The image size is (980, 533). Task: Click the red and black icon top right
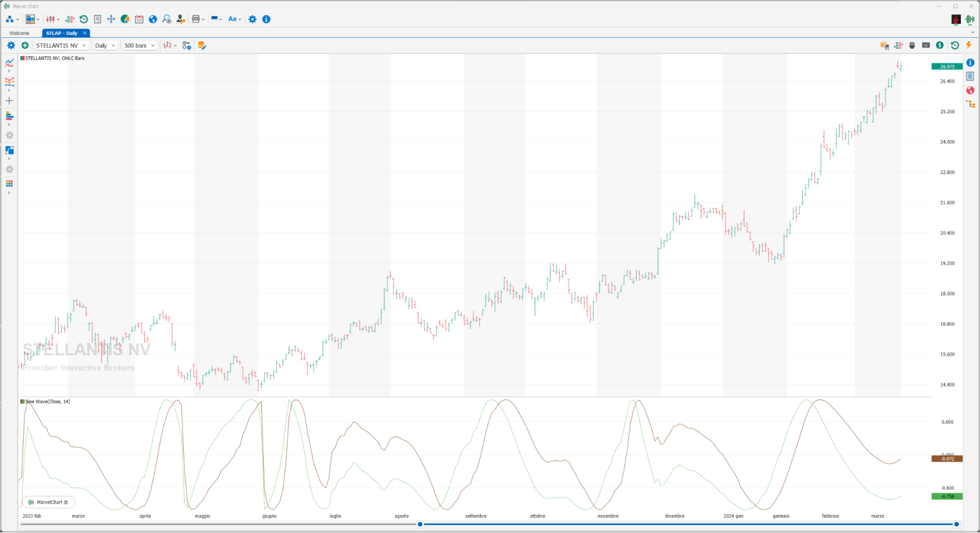955,19
